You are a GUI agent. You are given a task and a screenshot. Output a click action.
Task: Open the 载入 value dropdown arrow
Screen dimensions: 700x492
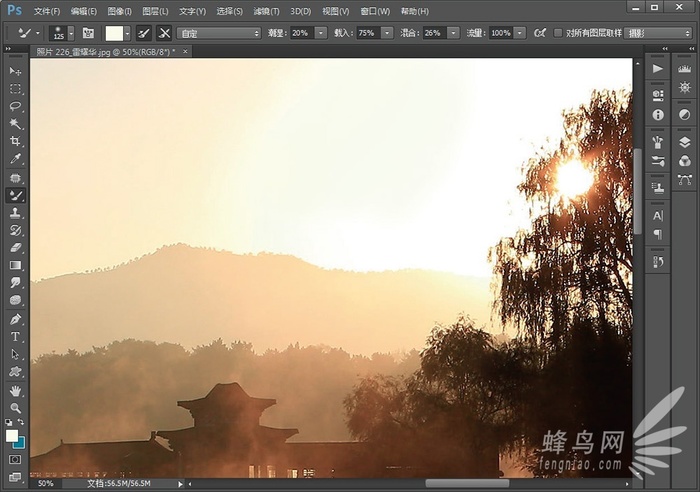point(387,33)
